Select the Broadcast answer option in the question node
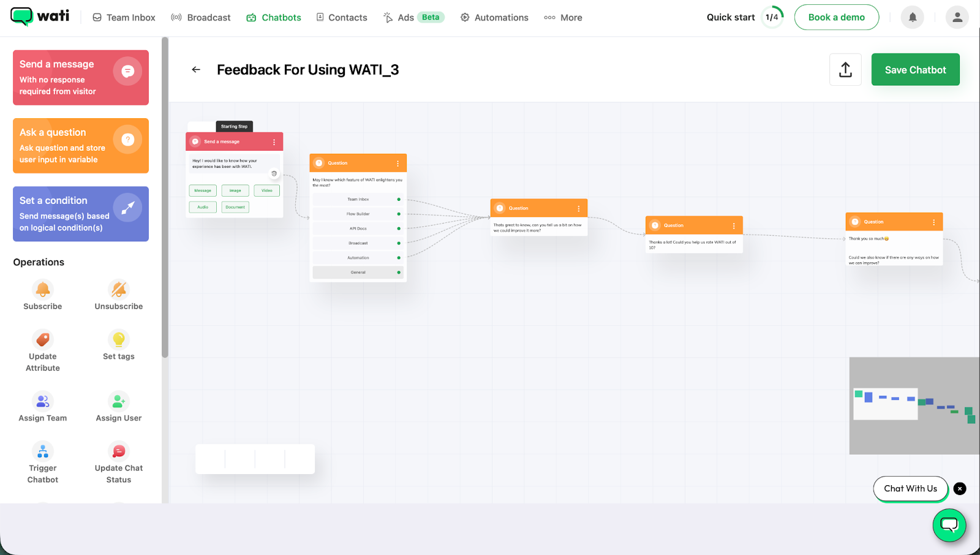980x555 pixels. [x=358, y=243]
